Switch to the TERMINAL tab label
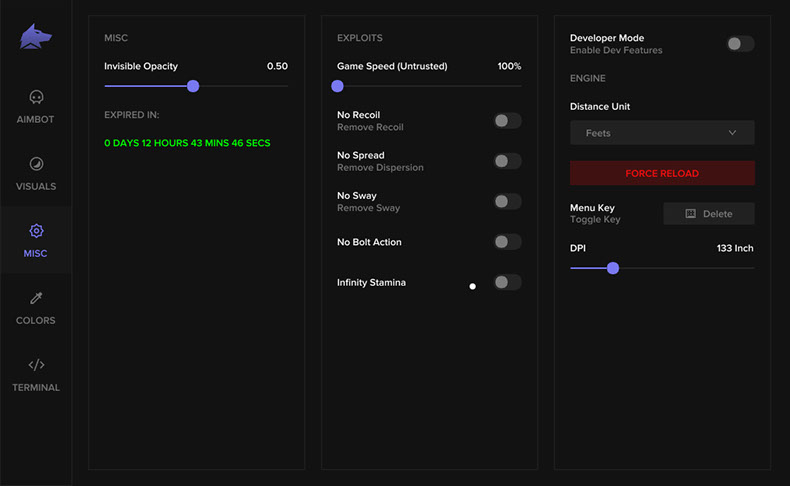 (x=36, y=388)
